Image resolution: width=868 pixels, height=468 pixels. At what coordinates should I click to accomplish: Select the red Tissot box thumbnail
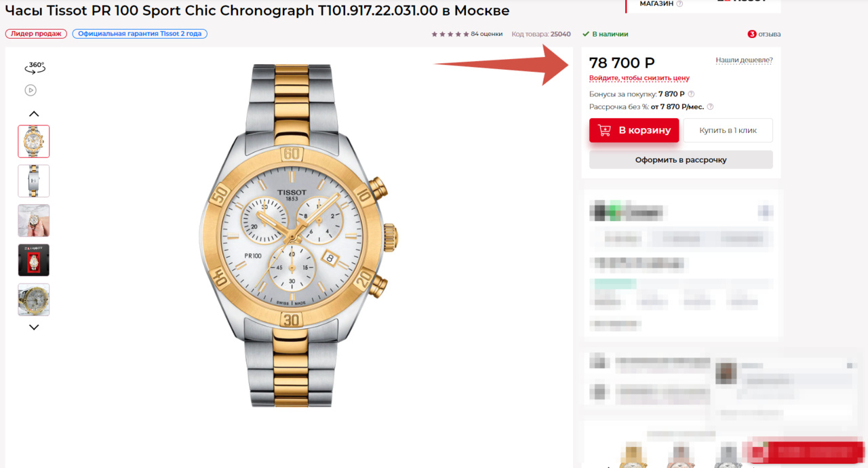(34, 260)
